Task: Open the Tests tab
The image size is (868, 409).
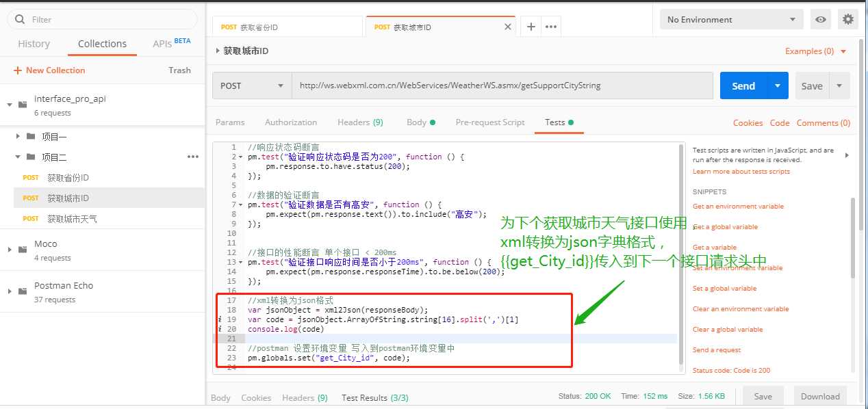Action: [x=559, y=122]
